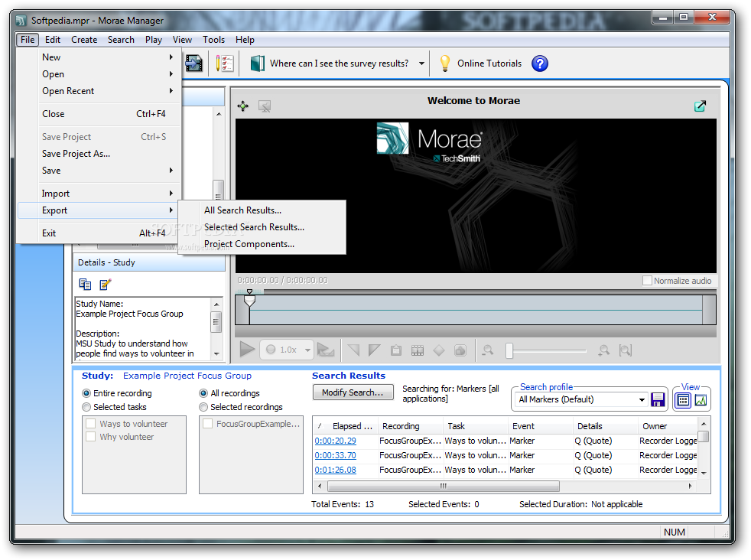Click the study details down scroll arrow

click(216, 354)
